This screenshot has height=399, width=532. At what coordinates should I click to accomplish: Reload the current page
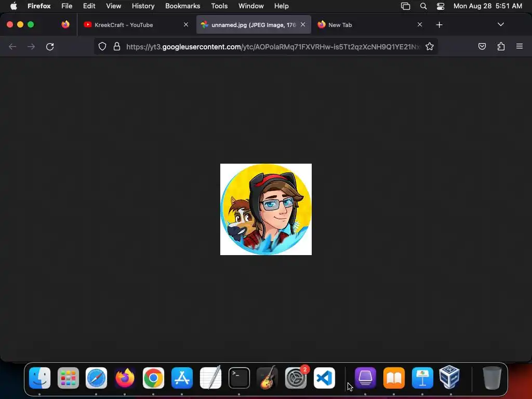click(x=50, y=46)
